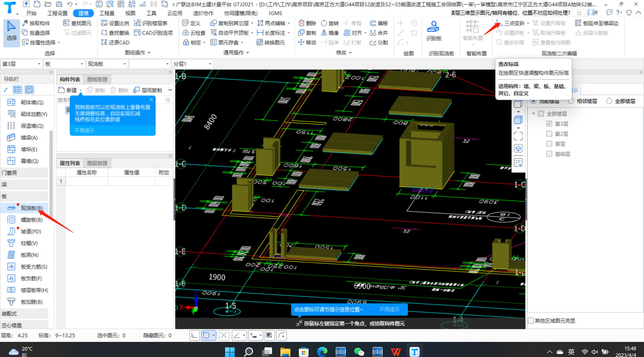644x357 pixels.
Task: Open the 第3层 floor dropdown
Action: coord(21,64)
